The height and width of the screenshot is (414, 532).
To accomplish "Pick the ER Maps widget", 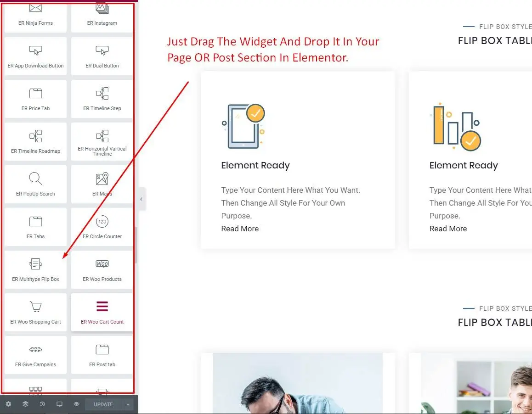I will pyautogui.click(x=102, y=185).
